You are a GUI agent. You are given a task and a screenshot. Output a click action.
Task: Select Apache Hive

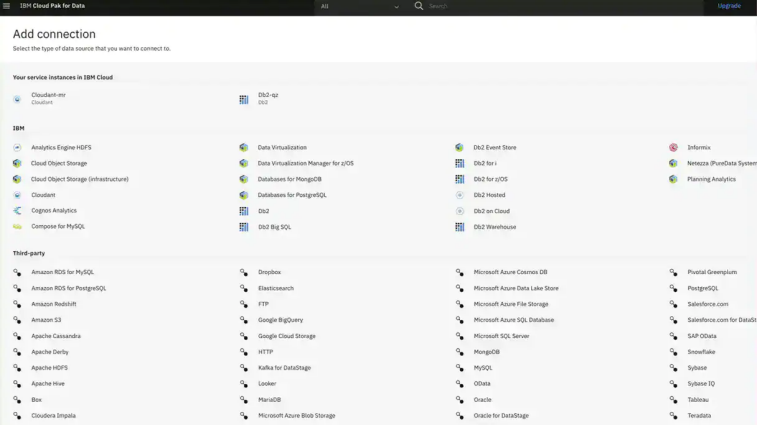[48, 383]
